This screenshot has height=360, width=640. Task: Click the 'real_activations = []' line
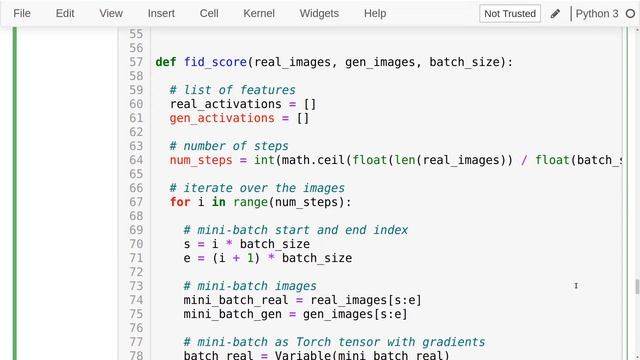click(243, 104)
